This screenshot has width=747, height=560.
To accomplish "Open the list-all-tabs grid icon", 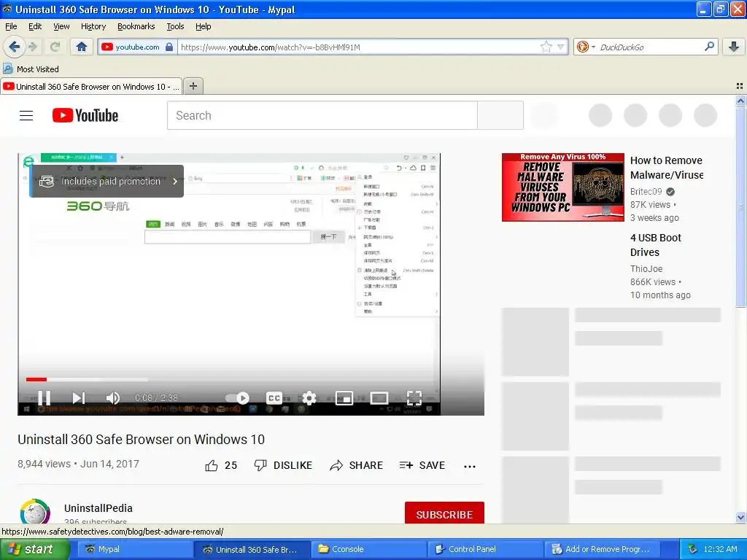I will coord(740,86).
